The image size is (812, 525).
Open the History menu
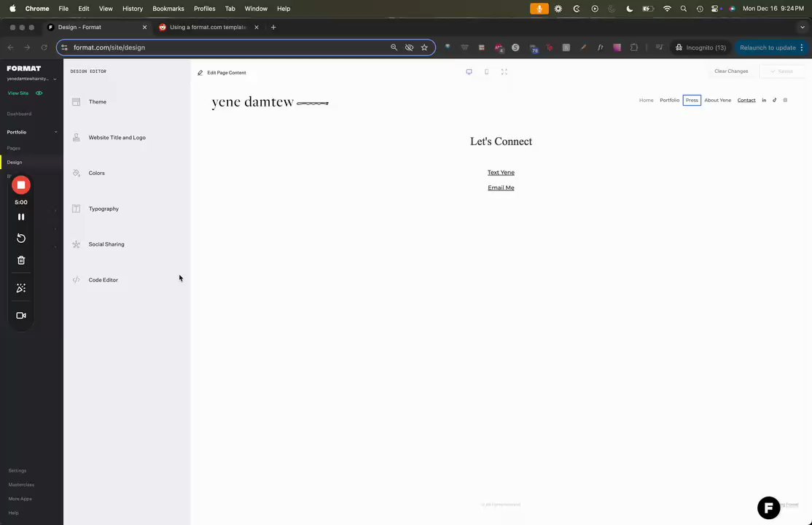tap(133, 9)
